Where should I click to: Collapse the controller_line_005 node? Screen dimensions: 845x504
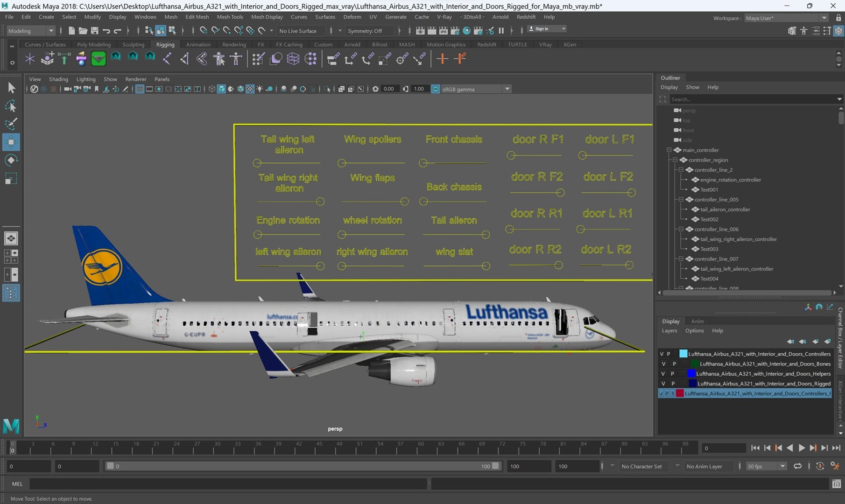point(681,199)
